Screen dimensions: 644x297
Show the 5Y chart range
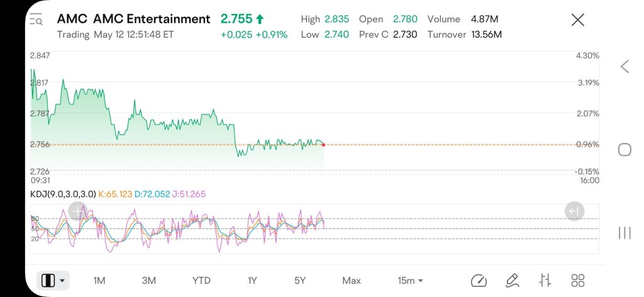click(300, 281)
